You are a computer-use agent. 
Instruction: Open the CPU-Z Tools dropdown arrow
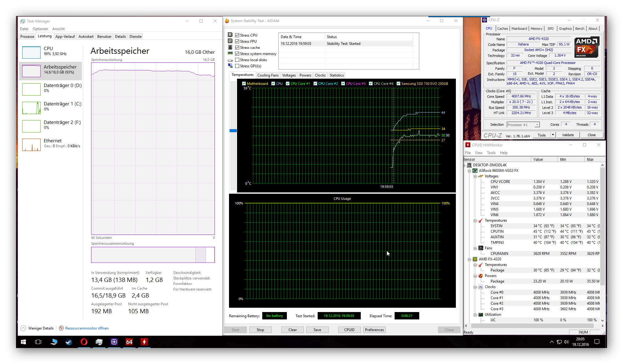[553, 135]
